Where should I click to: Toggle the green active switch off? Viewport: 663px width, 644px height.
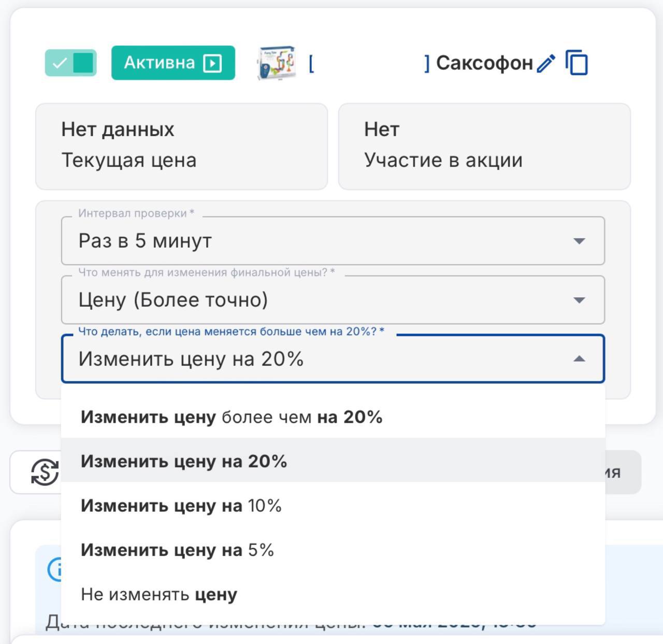[71, 63]
